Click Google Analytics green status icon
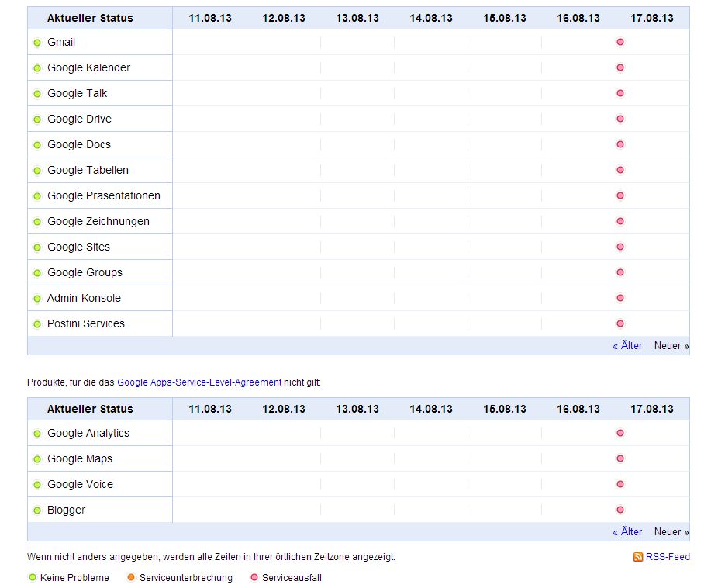 click(37, 434)
